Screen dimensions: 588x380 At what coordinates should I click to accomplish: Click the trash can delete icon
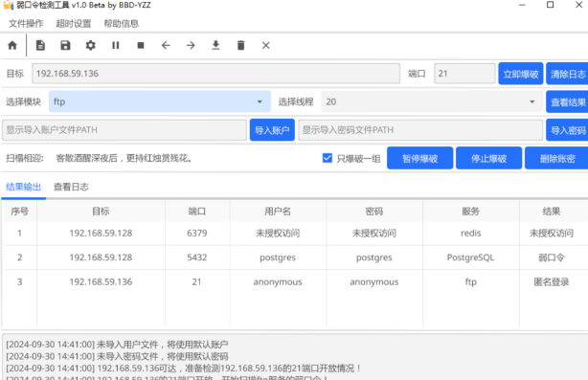240,45
